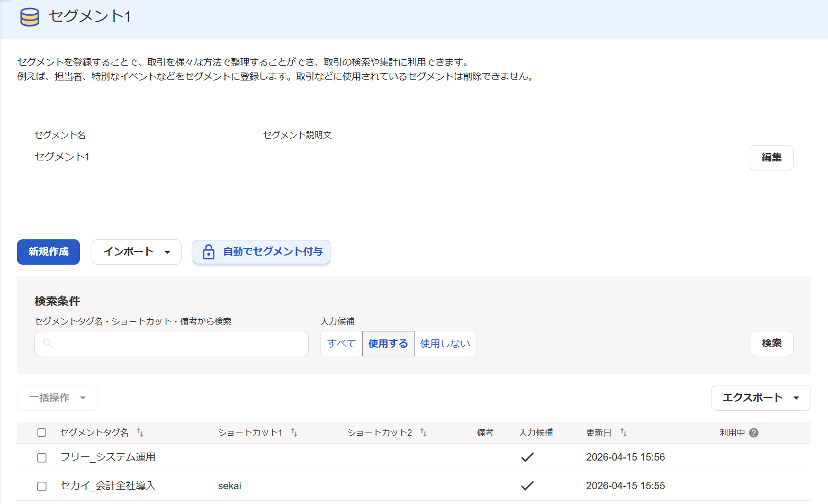The image size is (828, 504).
Task: Click the 新規作成 button
Action: (x=48, y=252)
